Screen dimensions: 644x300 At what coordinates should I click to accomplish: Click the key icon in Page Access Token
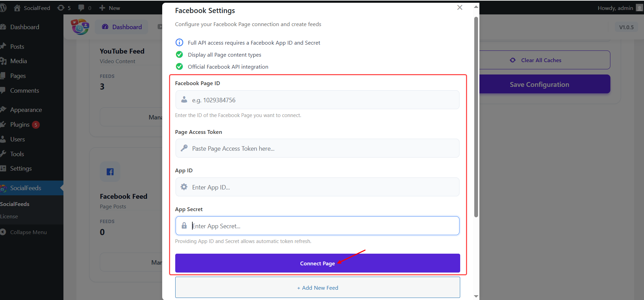(184, 148)
